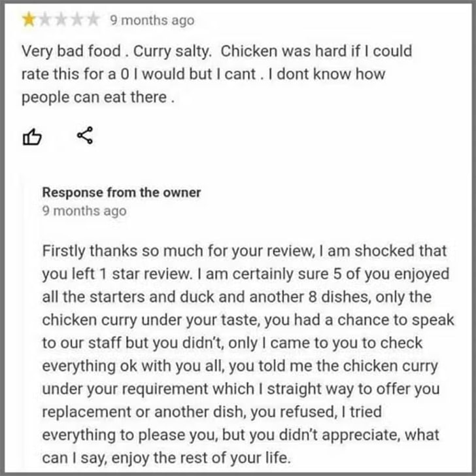Select the second gray rating star
Screen dimensions: 476x476
(x=45, y=20)
